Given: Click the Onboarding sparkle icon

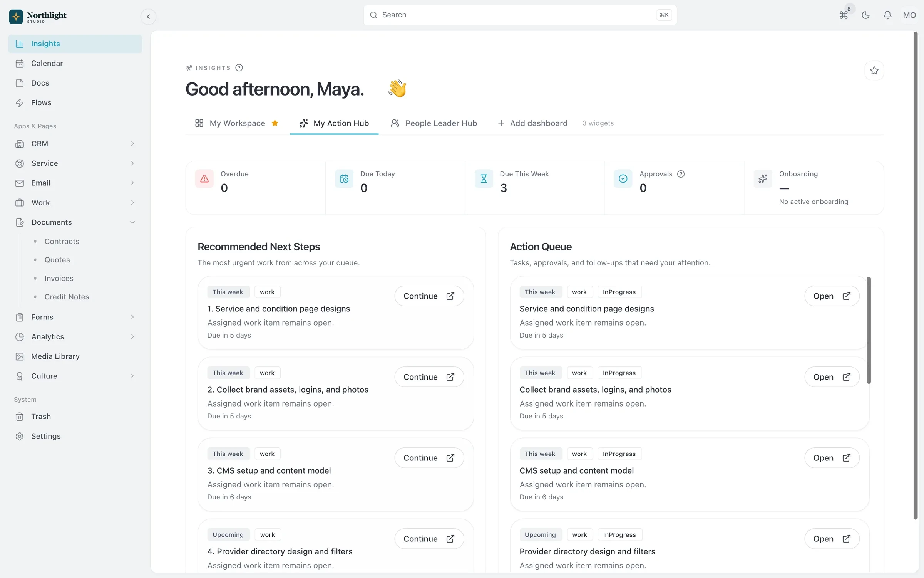Looking at the screenshot, I should pyautogui.click(x=763, y=179).
